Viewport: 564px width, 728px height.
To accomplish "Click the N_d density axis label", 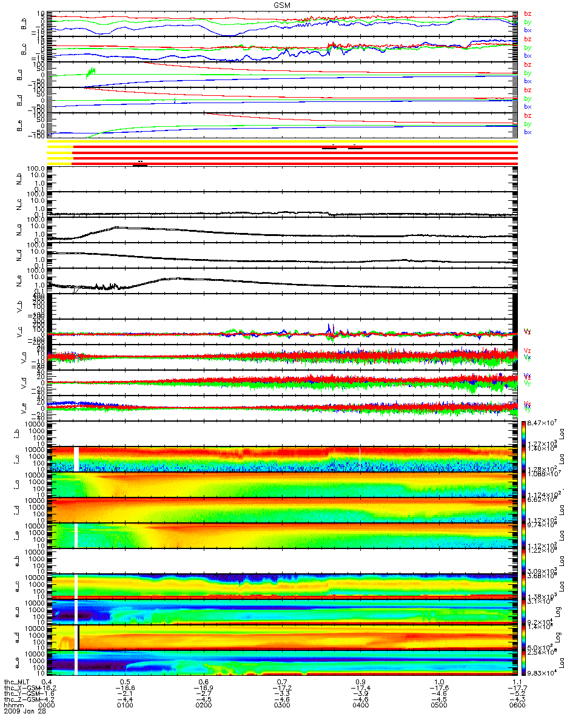I will click(x=18, y=256).
